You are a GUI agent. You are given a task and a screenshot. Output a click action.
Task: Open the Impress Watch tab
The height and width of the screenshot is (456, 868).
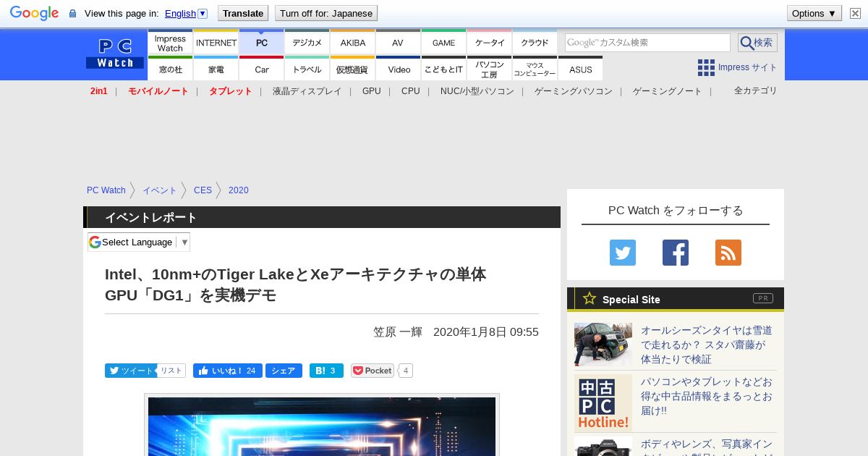170,43
